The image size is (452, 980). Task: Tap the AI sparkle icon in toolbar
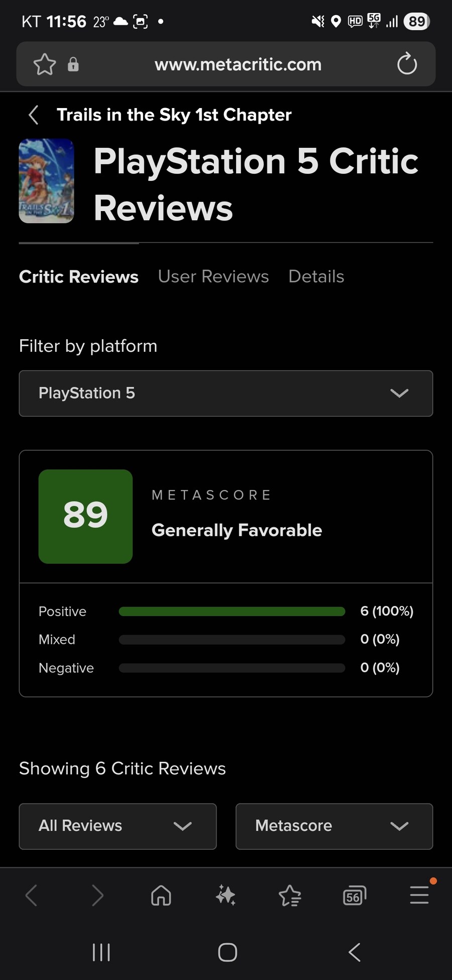[225, 895]
